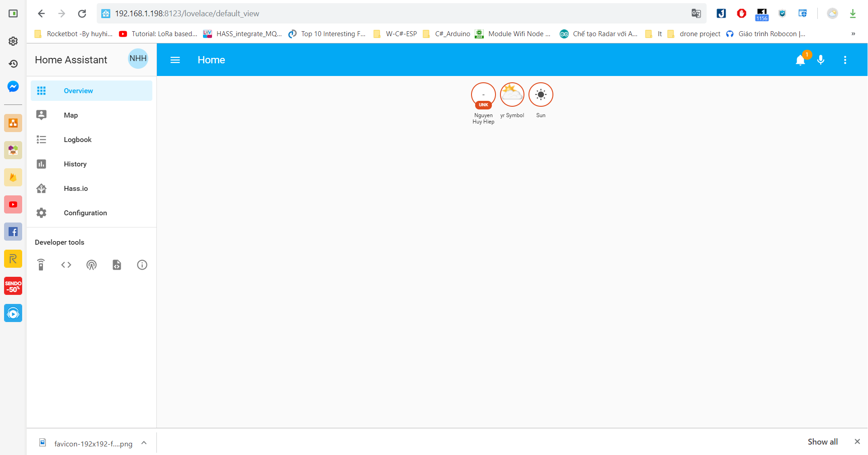This screenshot has width=868, height=455.
Task: Go back with browser back arrow
Action: tap(41, 14)
